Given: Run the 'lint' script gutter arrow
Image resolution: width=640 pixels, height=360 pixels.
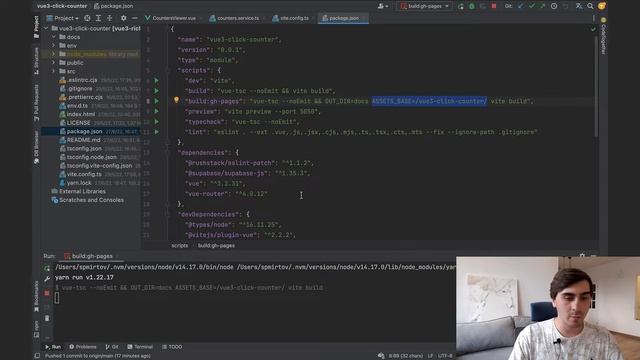Looking at the screenshot, I should (x=156, y=132).
